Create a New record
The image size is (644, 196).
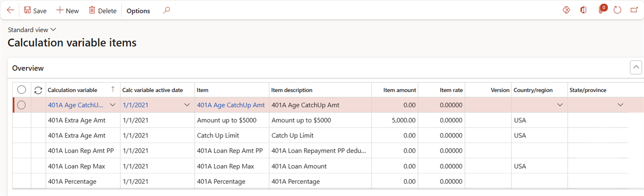click(x=68, y=11)
